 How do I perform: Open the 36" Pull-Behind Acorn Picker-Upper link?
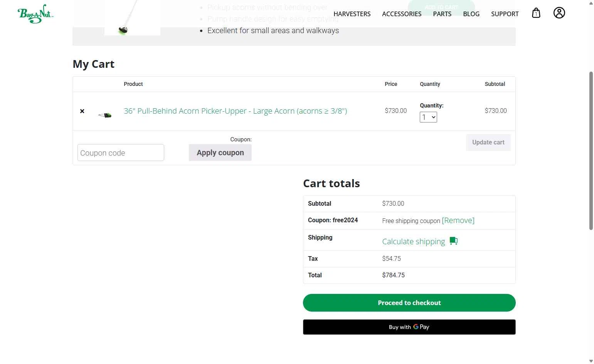[x=235, y=111]
